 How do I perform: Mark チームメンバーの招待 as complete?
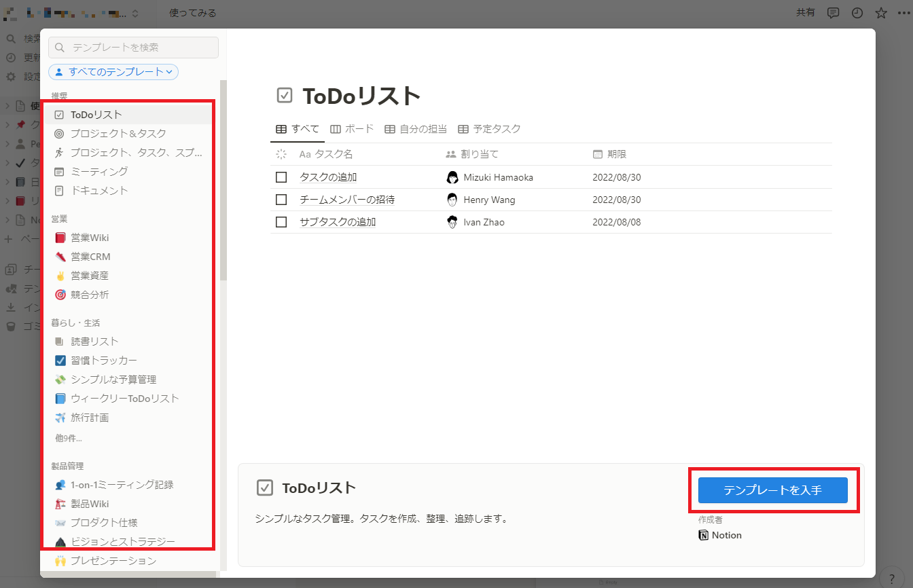click(x=281, y=199)
